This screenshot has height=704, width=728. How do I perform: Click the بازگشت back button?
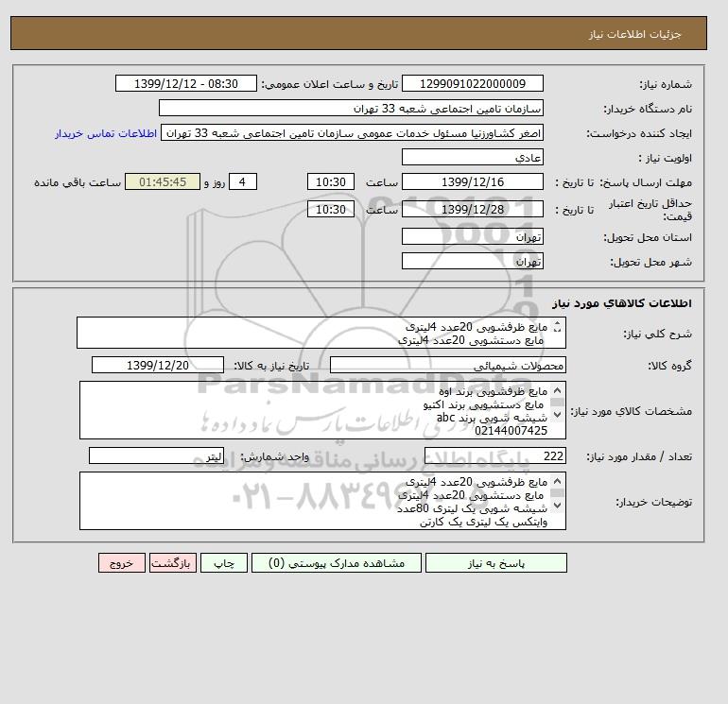(173, 563)
